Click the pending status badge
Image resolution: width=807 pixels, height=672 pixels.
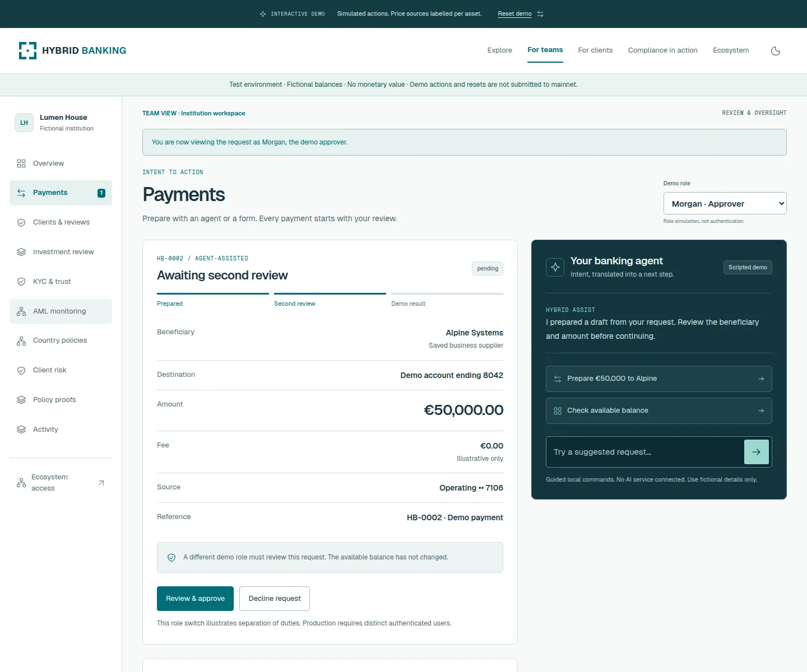(x=488, y=268)
